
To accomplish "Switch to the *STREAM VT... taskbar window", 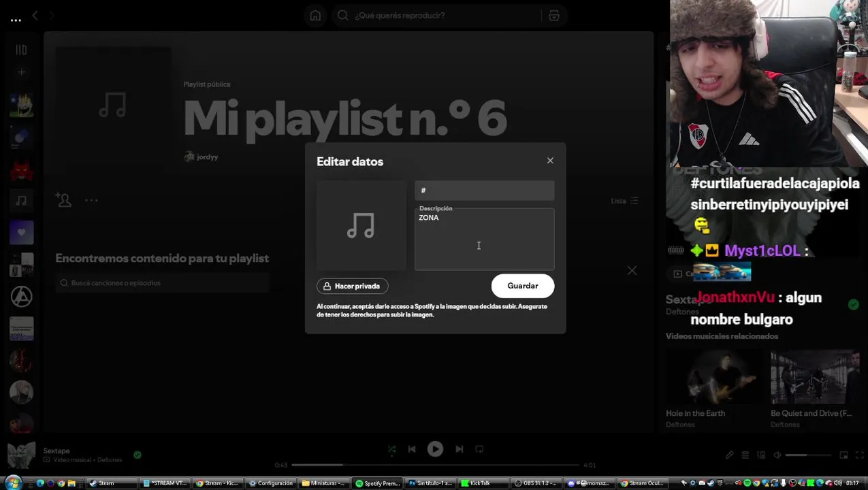I will point(167,483).
